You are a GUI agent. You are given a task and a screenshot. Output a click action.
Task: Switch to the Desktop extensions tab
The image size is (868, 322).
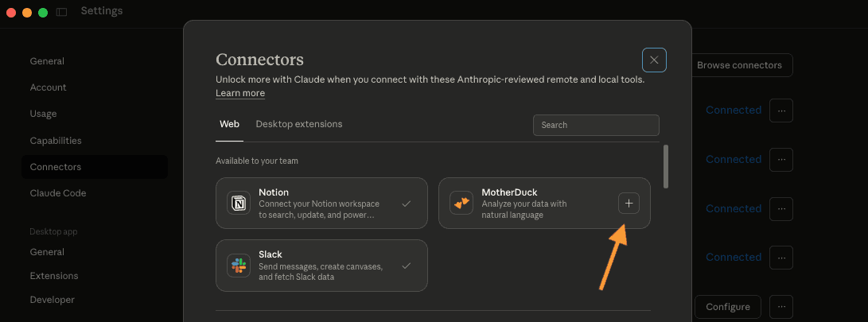299,124
